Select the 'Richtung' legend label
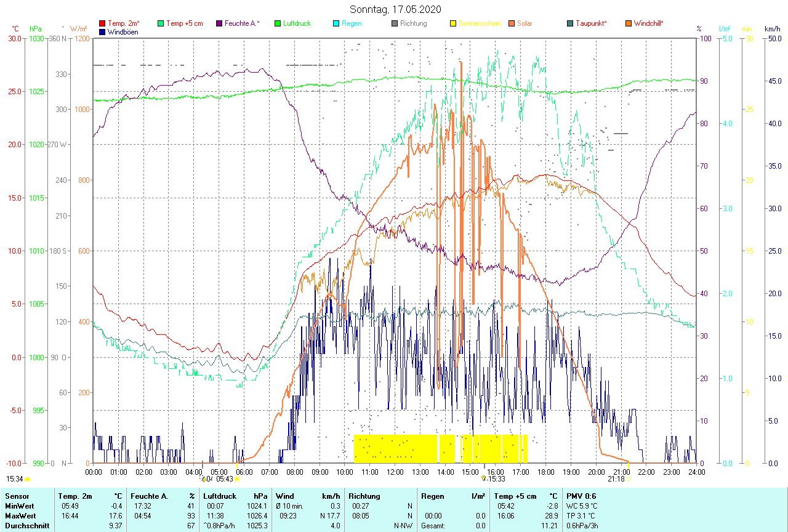The image size is (788, 532). point(413,23)
